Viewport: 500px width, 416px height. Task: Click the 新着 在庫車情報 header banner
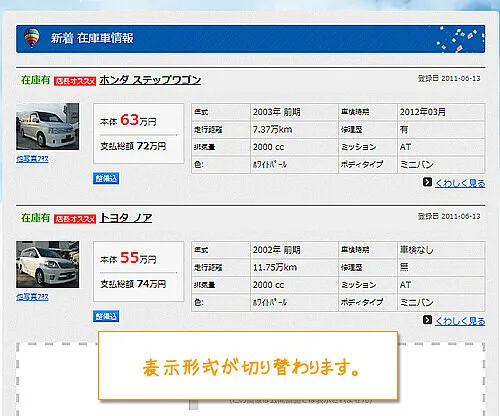250,39
